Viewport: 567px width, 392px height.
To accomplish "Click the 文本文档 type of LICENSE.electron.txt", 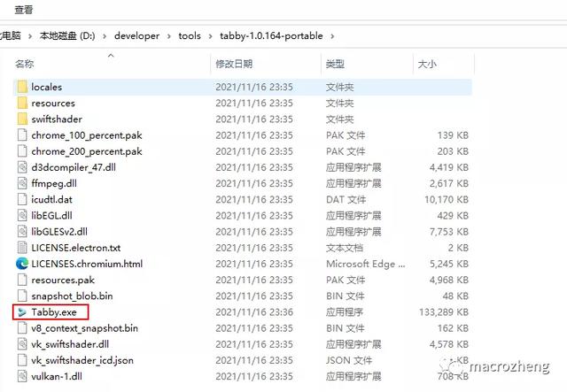I will 345,248.
